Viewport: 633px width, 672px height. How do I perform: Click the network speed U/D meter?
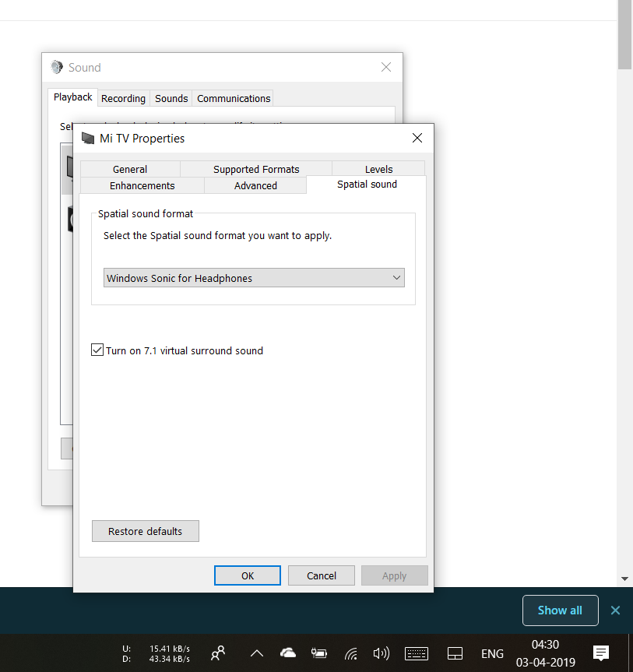(x=156, y=653)
